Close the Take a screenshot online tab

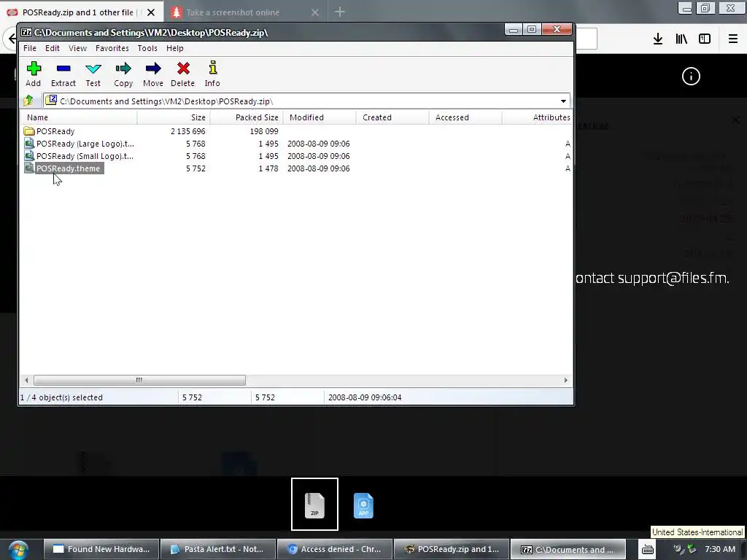coord(315,12)
